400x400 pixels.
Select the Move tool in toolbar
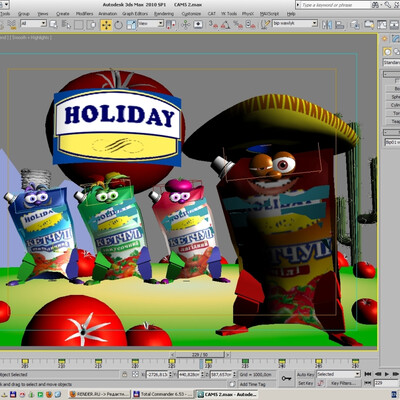[106, 25]
